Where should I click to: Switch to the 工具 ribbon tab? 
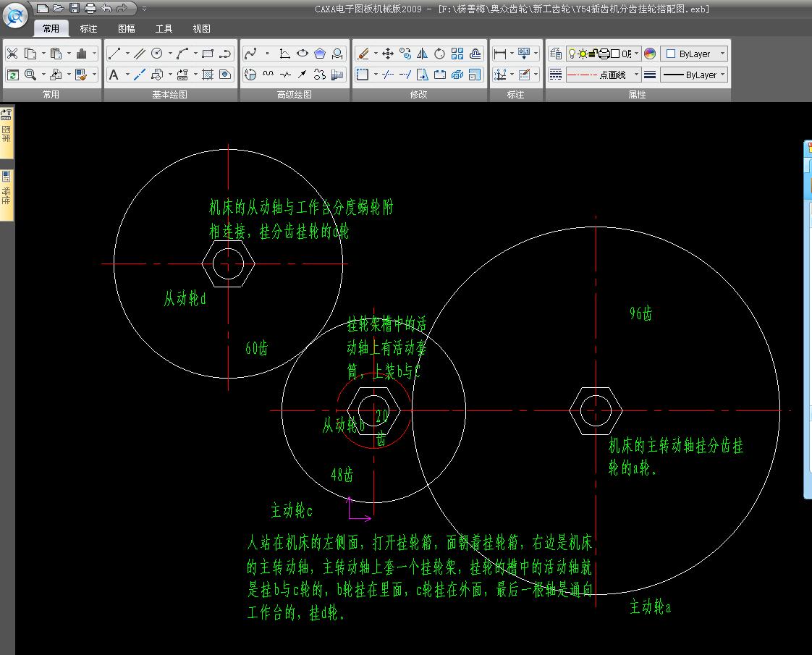[164, 28]
